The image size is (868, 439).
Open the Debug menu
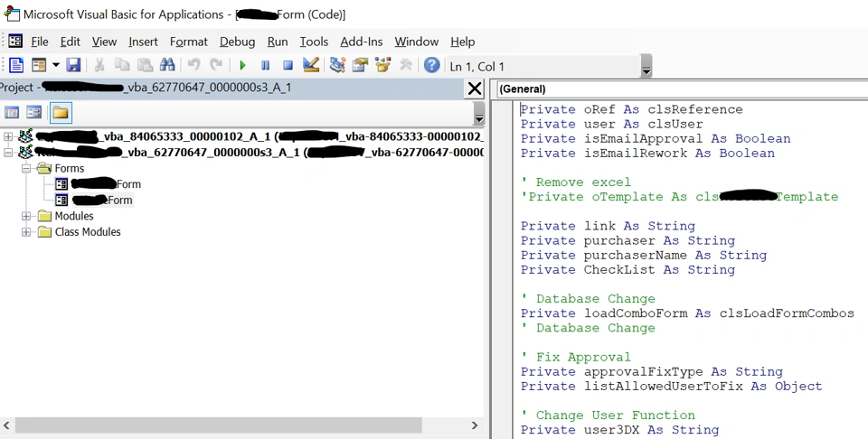(x=237, y=42)
